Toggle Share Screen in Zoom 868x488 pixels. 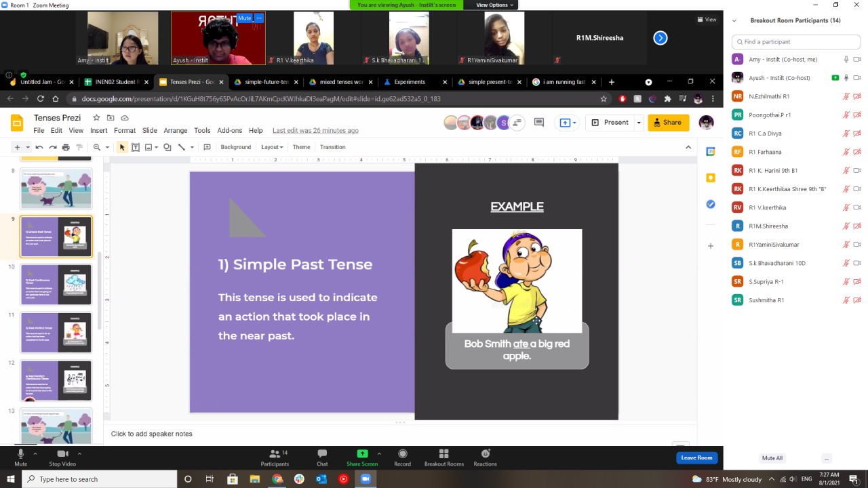click(362, 457)
